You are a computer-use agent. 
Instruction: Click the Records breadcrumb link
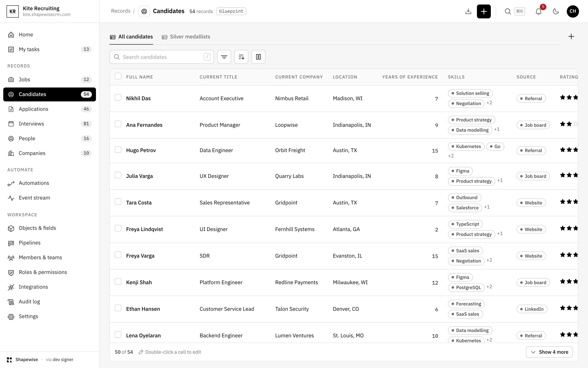120,11
